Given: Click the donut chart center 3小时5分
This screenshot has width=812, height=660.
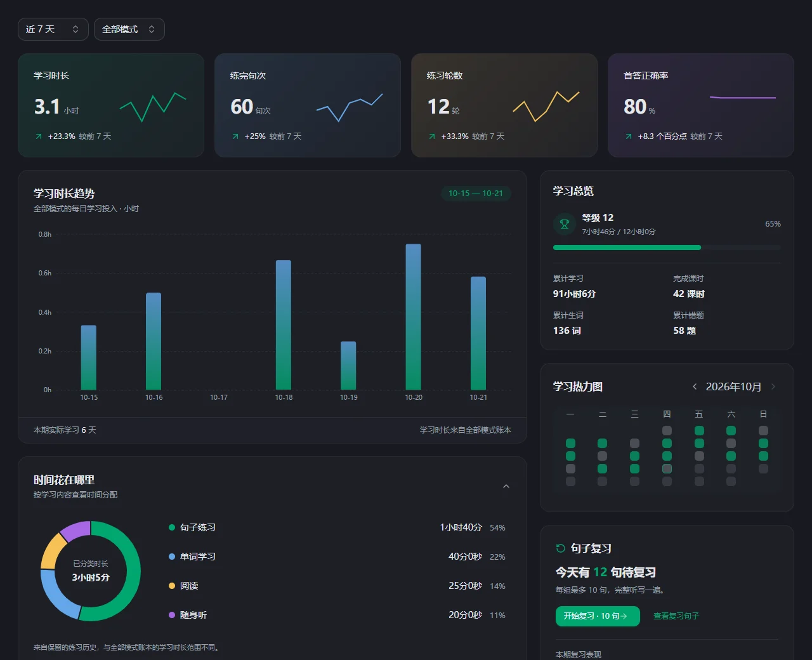Looking at the screenshot, I should (x=91, y=577).
